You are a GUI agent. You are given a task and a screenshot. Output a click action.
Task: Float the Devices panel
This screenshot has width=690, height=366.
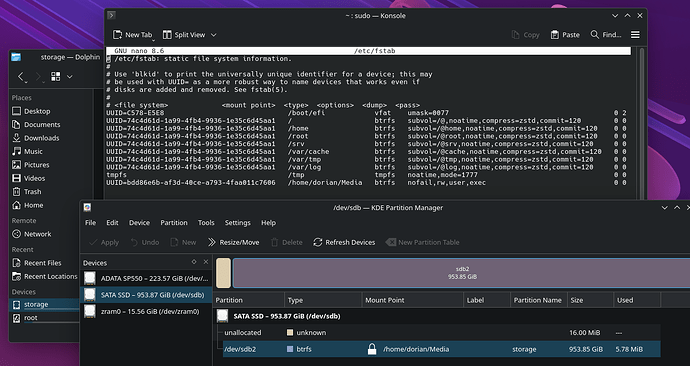[194, 262]
